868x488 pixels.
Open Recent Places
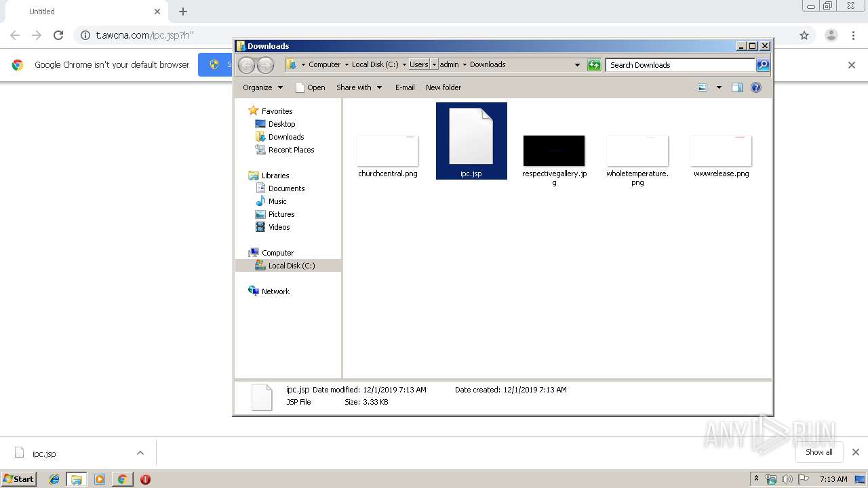point(291,150)
